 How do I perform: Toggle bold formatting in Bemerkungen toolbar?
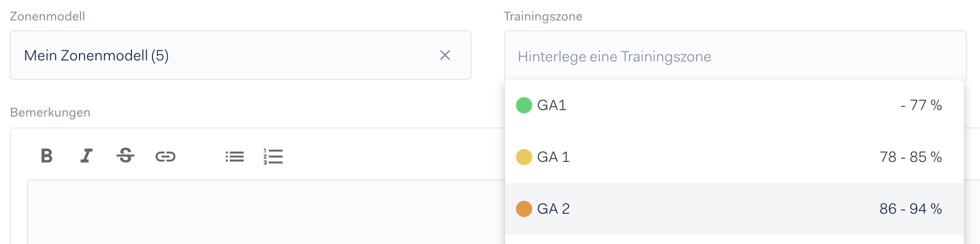(x=47, y=156)
